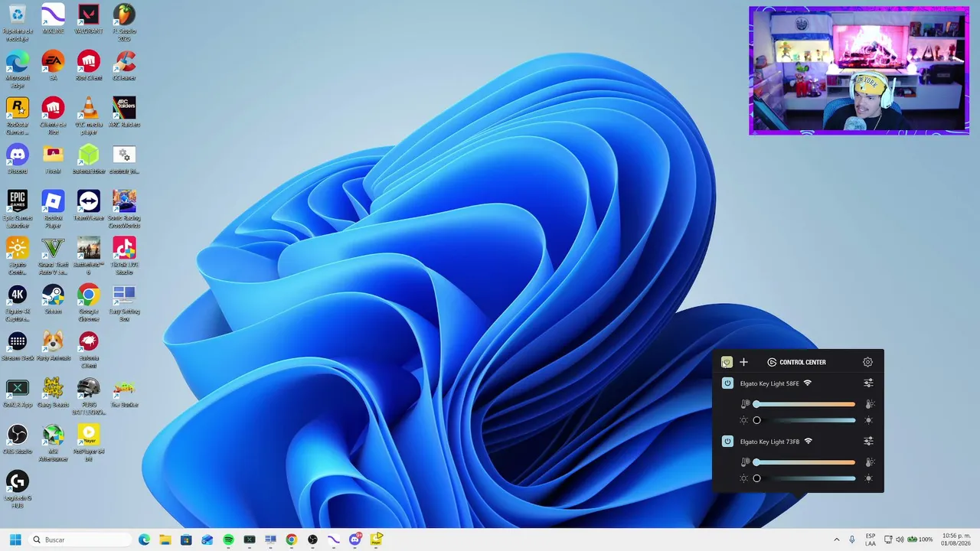Image resolution: width=980 pixels, height=551 pixels.
Task: Select the Recycle Bin desktop icon
Action: click(17, 23)
